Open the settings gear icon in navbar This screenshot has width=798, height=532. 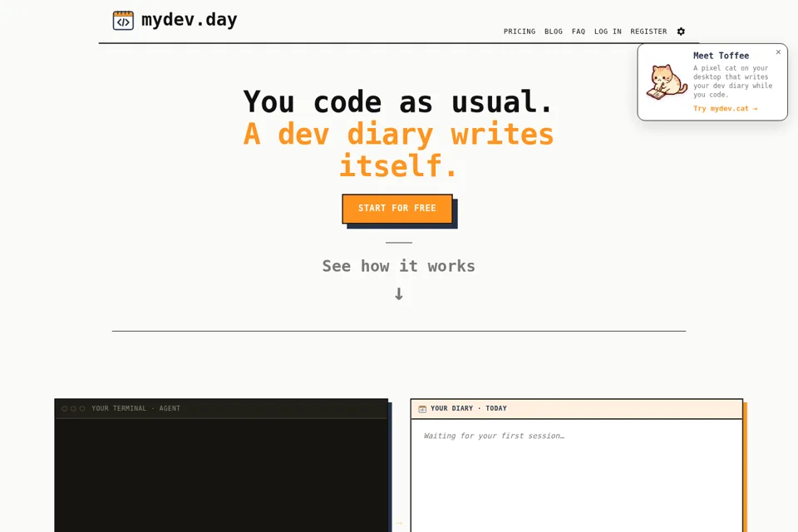(681, 32)
